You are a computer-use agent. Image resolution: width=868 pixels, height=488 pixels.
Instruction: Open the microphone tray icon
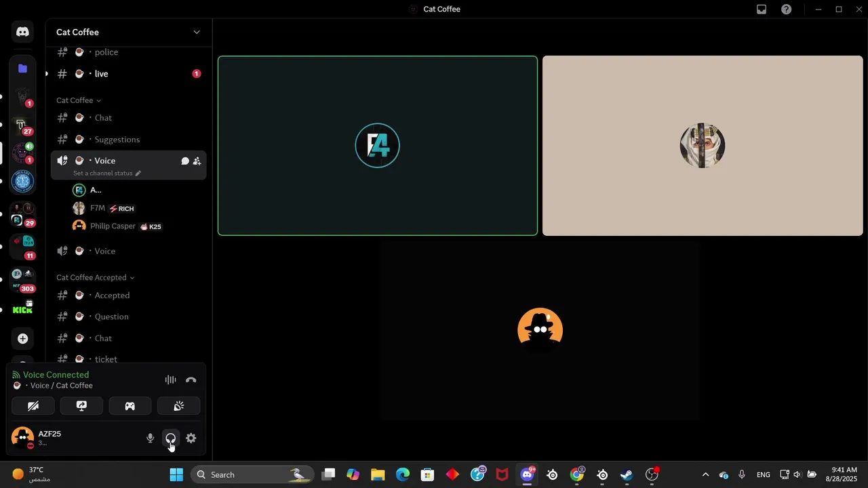click(741, 474)
